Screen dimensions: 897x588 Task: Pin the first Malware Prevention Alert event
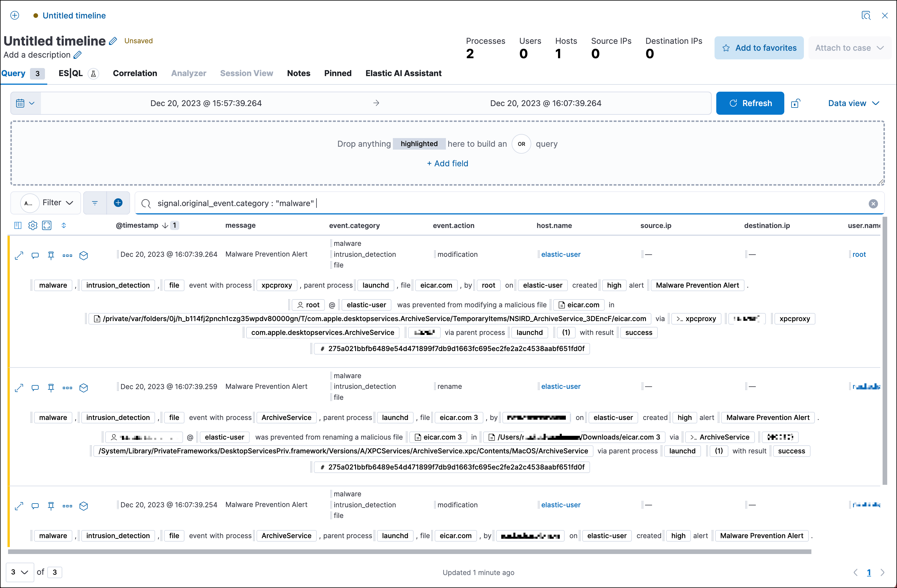[51, 256]
